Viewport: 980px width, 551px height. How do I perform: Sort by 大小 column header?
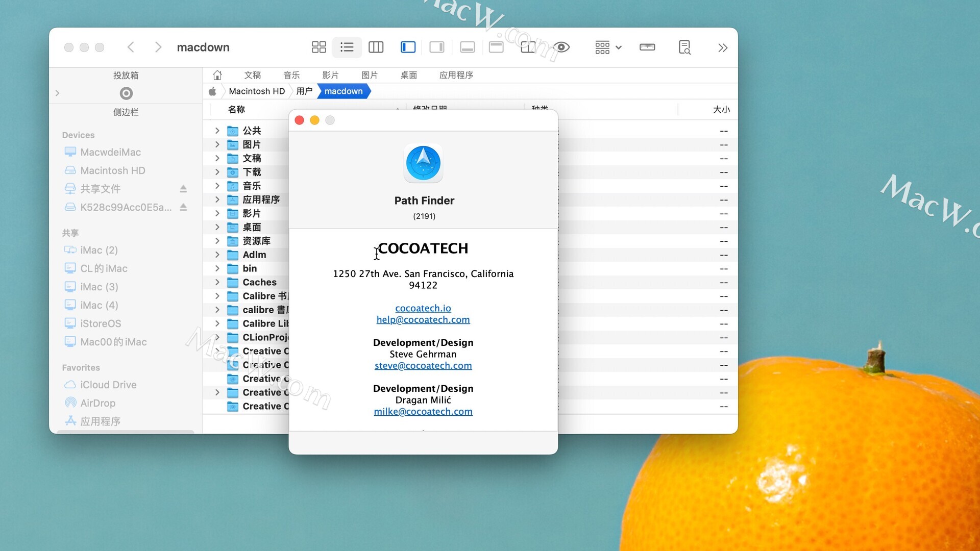[x=721, y=109]
